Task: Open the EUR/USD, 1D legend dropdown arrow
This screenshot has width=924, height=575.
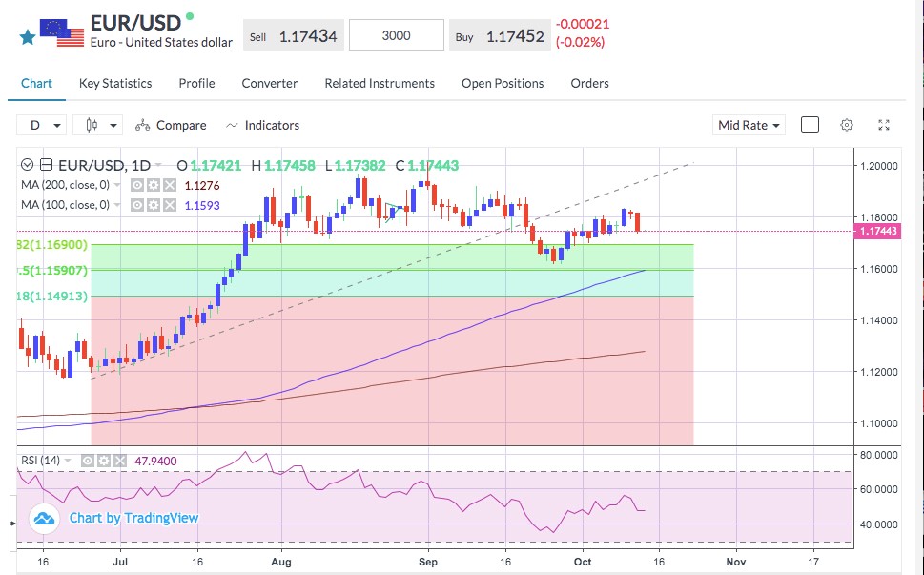Action: (x=158, y=166)
